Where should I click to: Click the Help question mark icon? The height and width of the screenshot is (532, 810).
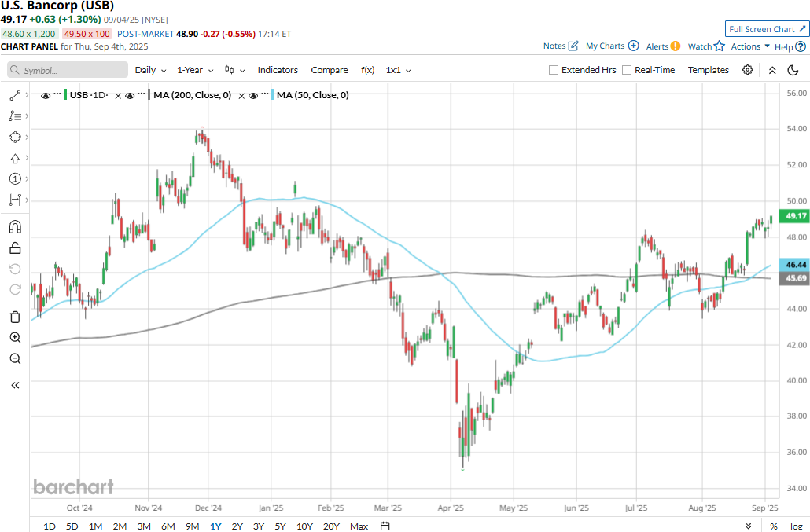click(x=801, y=46)
